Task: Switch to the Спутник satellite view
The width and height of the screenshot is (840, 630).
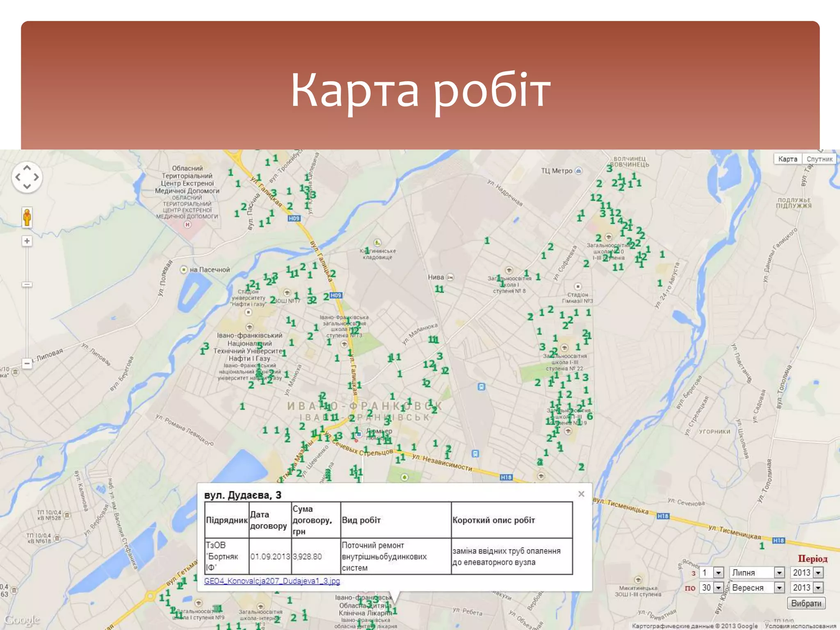Action: tap(819, 159)
